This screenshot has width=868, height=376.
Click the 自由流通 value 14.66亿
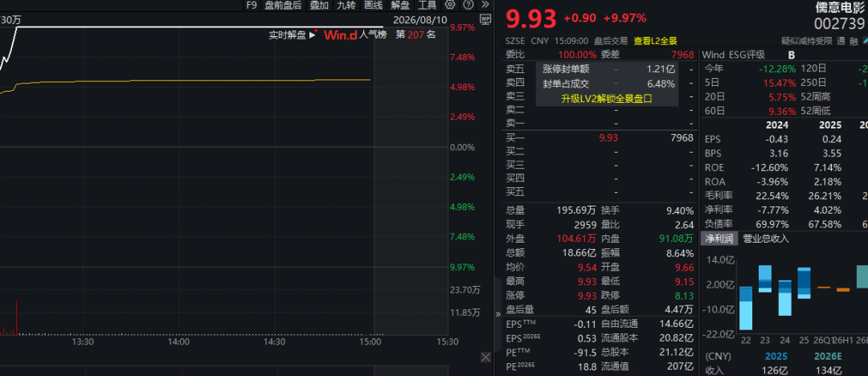tap(677, 324)
